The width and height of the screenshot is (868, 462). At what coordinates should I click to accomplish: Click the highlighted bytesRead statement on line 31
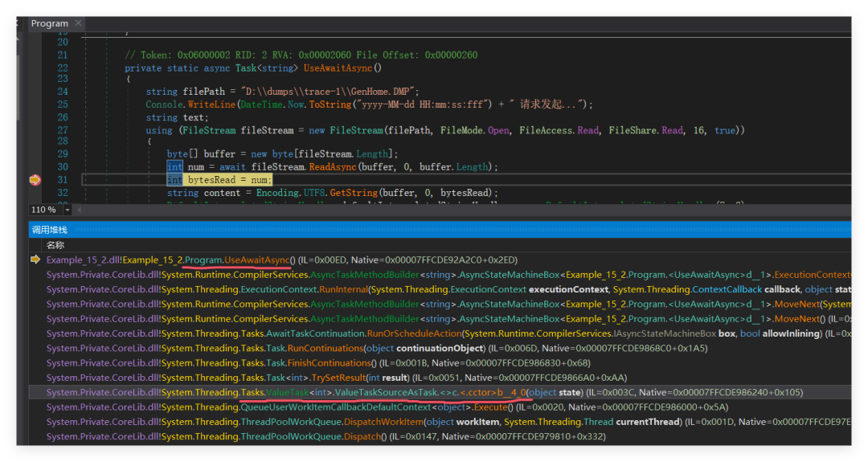coord(229,180)
